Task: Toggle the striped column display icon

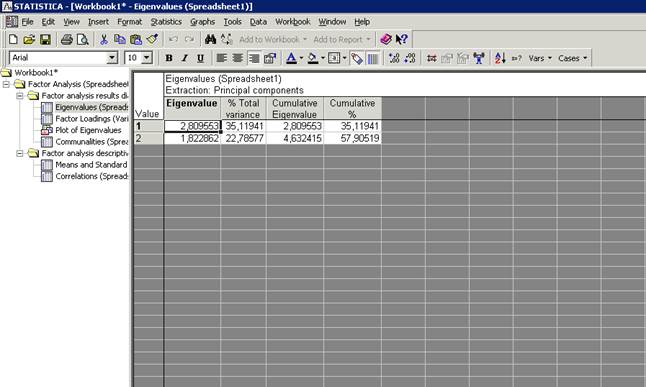Action: [373, 58]
